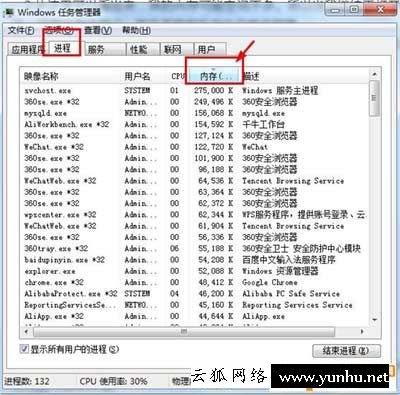Click the 千牛工作台 description cell

click(263, 124)
